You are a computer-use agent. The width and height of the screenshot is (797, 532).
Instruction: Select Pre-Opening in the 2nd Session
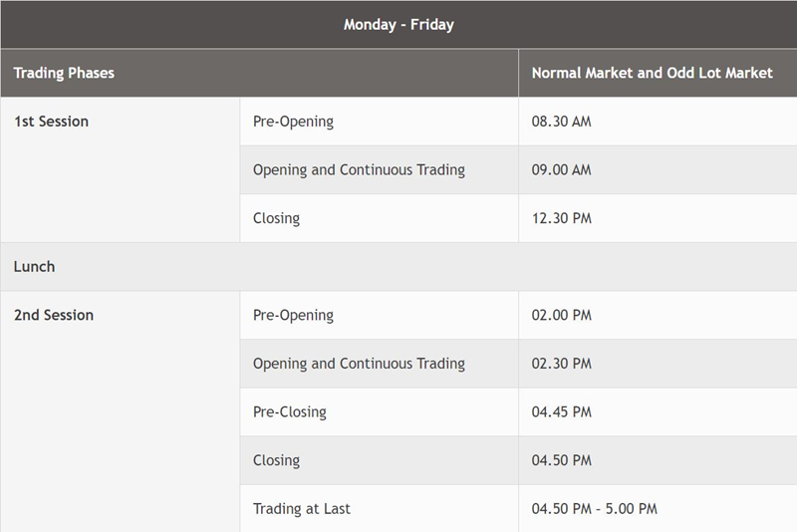point(293,315)
